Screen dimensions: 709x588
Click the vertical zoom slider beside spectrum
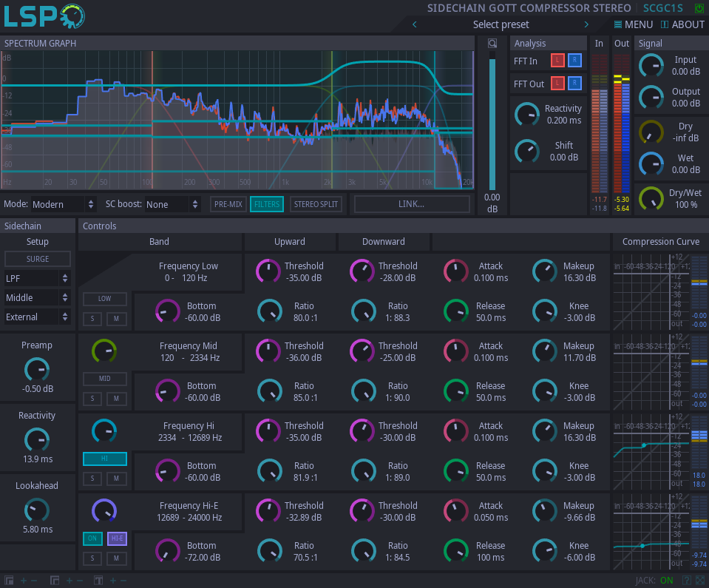coord(492,122)
